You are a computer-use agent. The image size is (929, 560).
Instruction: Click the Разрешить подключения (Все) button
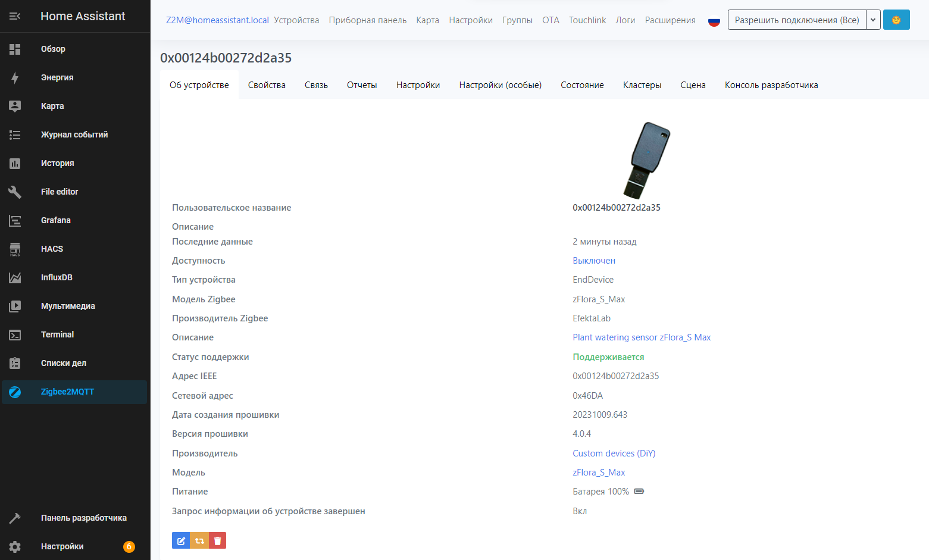coord(796,20)
